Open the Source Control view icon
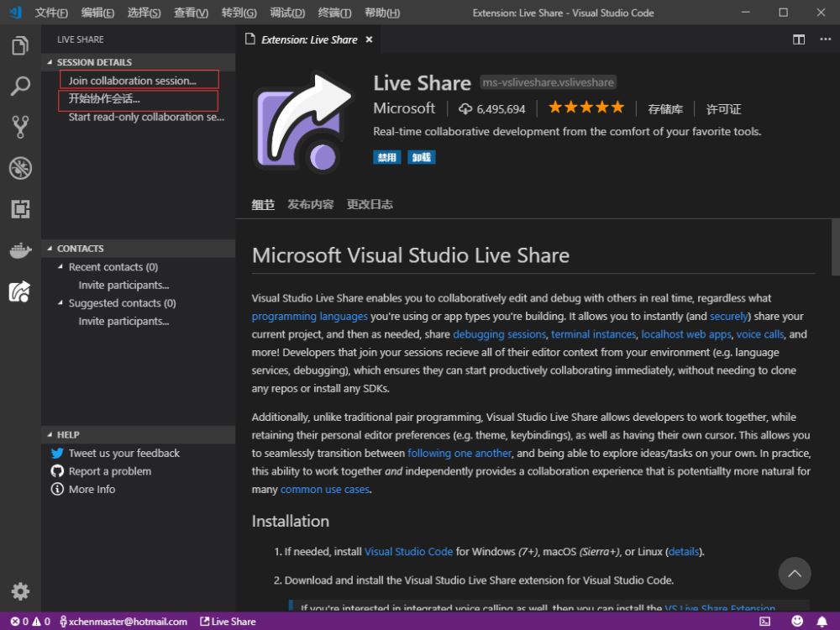Screen dimensions: 840x630 point(20,127)
